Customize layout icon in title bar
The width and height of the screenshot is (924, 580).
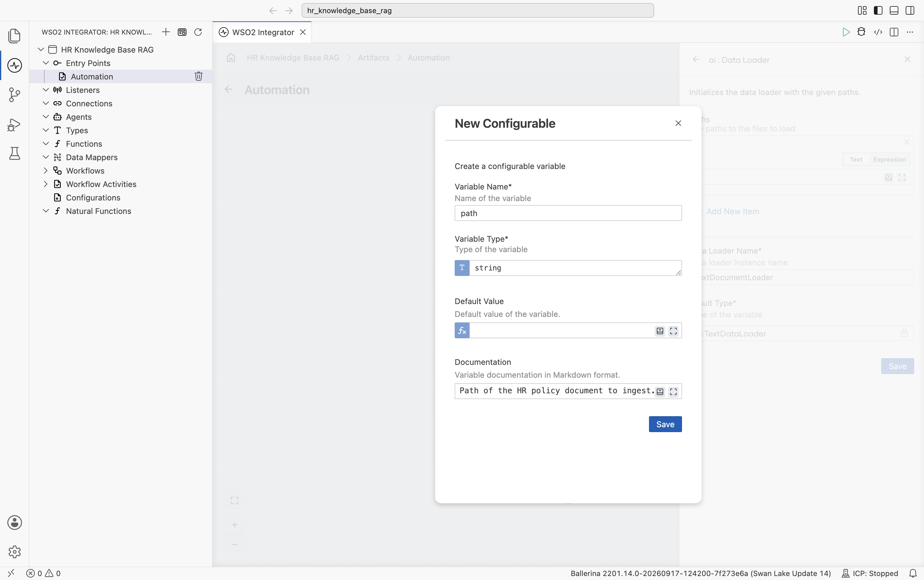coord(862,10)
